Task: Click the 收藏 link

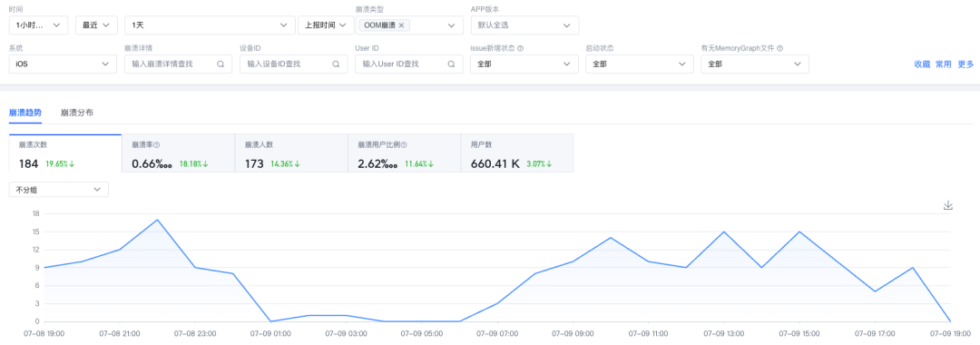Action: tap(922, 64)
